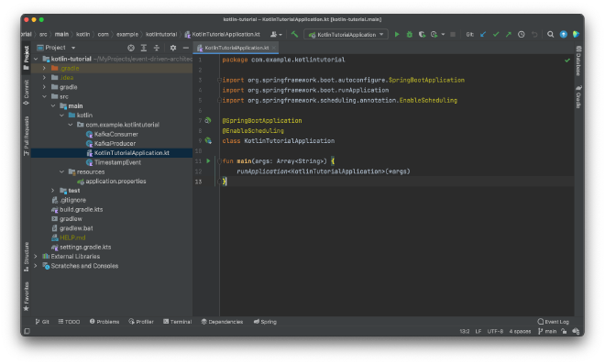The image size is (605, 364).
Task: Open Profiler tool window tab
Action: click(x=141, y=322)
